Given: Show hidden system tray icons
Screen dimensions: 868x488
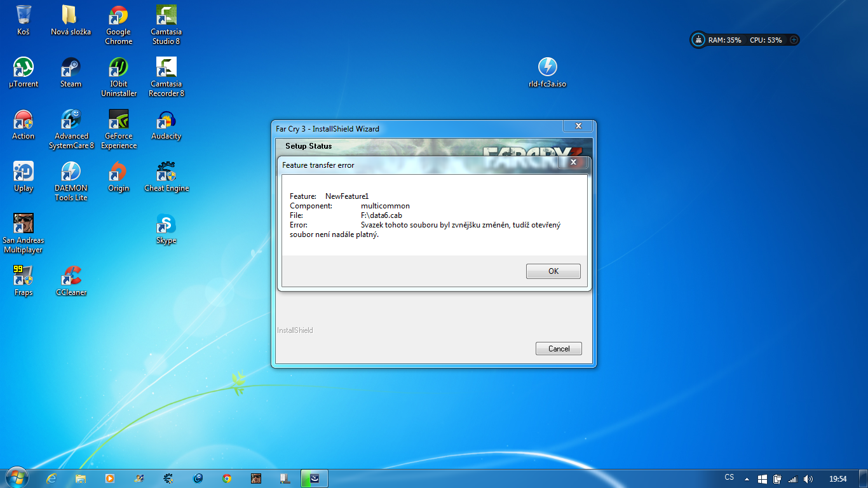Looking at the screenshot, I should click(x=747, y=478).
